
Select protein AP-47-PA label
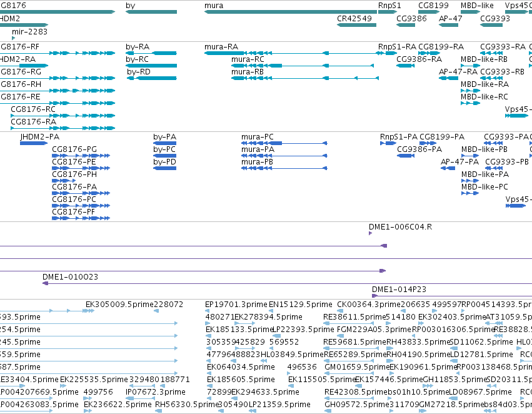tap(459, 162)
